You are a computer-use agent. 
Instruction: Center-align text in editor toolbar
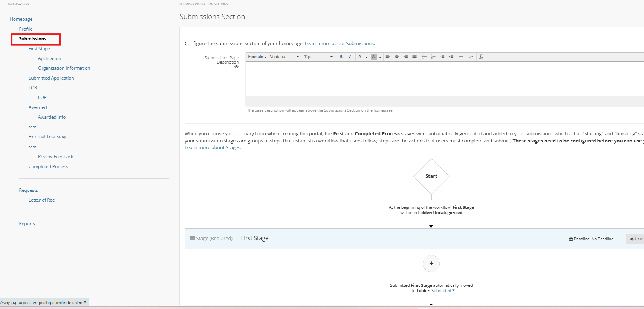tap(397, 57)
